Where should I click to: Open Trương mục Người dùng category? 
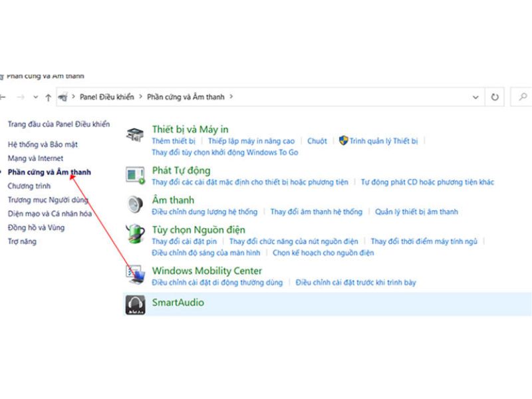pyautogui.click(x=48, y=200)
